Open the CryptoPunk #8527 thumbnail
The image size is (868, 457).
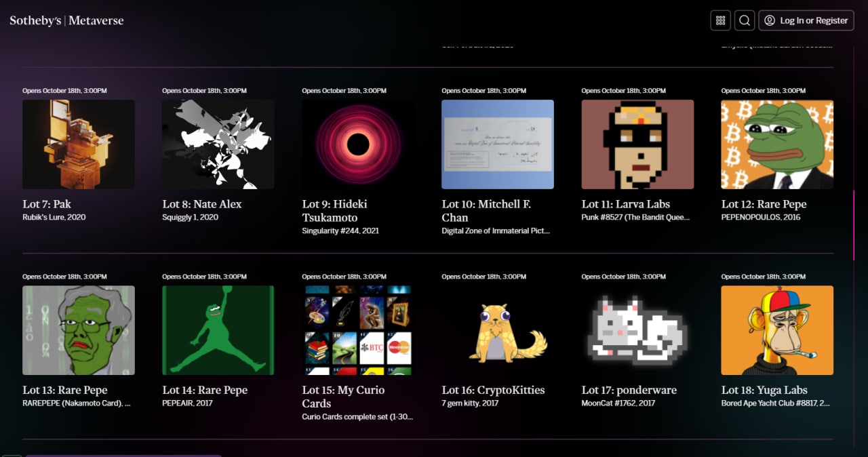(637, 144)
